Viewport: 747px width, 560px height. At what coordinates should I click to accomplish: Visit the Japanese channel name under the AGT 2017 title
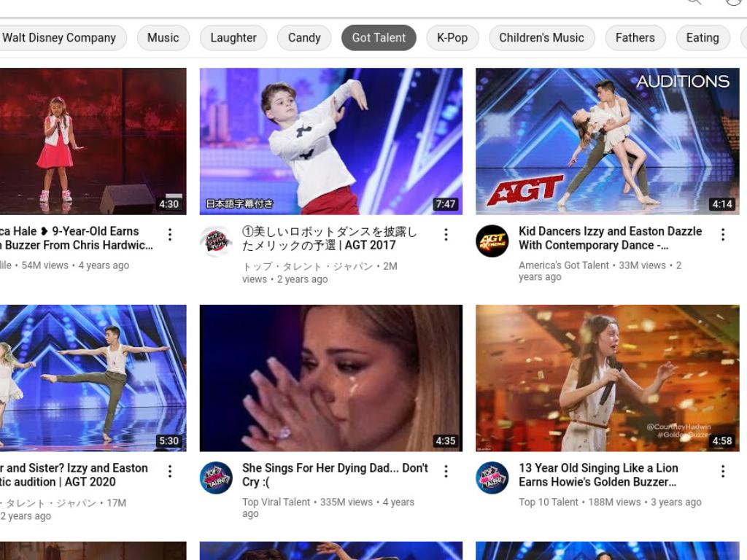(308, 266)
